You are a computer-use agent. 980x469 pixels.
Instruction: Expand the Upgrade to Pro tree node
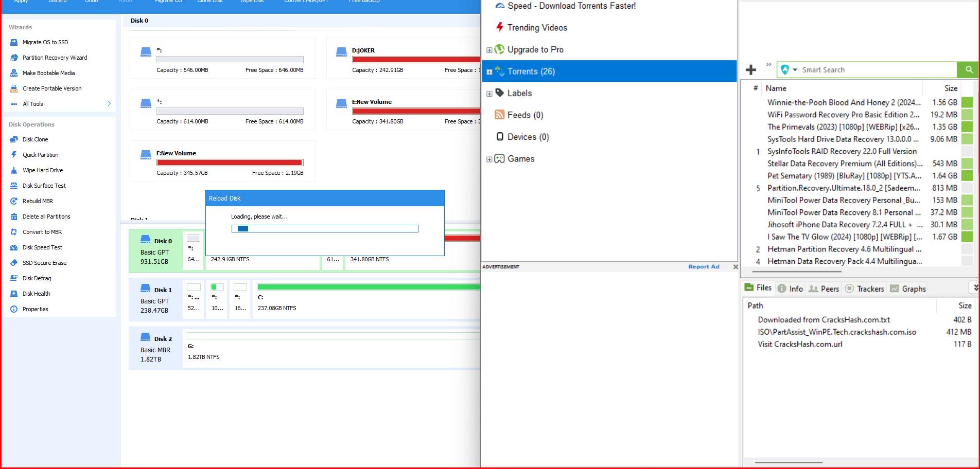(489, 50)
